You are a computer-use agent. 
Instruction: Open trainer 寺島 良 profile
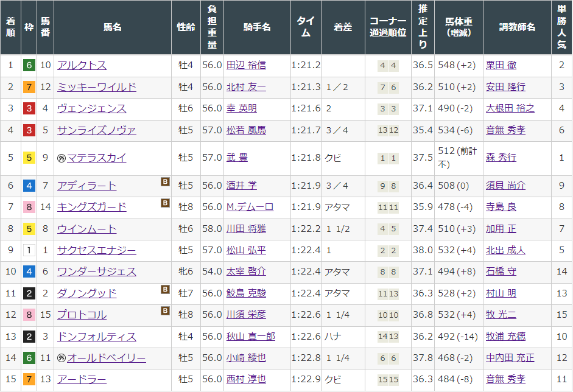pyautogui.click(x=501, y=207)
